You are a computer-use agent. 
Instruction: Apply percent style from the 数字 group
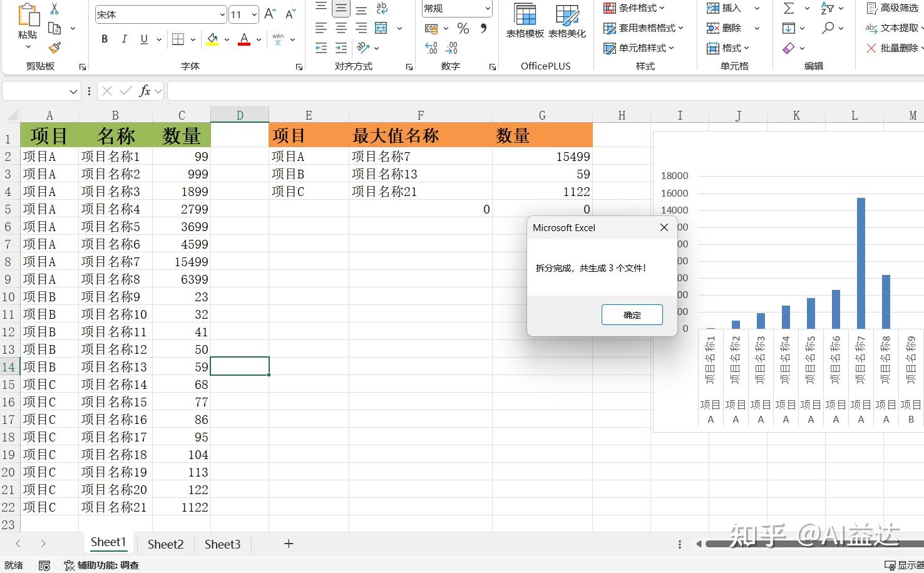[x=463, y=28]
